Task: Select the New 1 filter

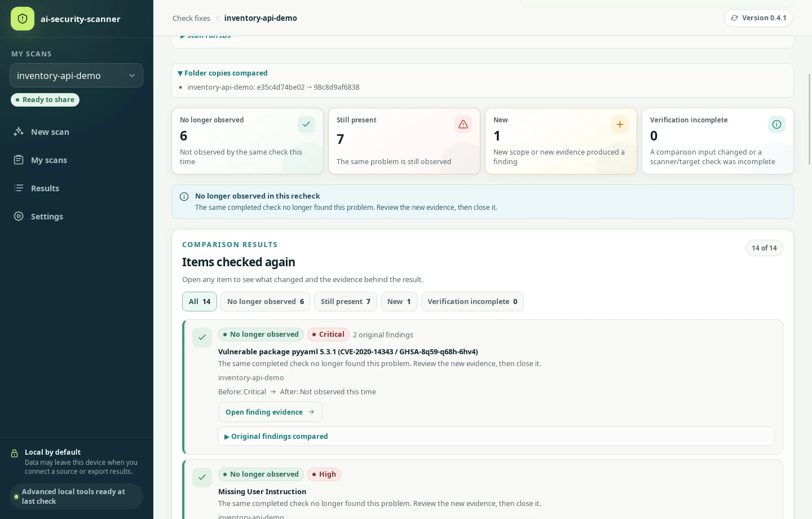Action: pyautogui.click(x=399, y=301)
